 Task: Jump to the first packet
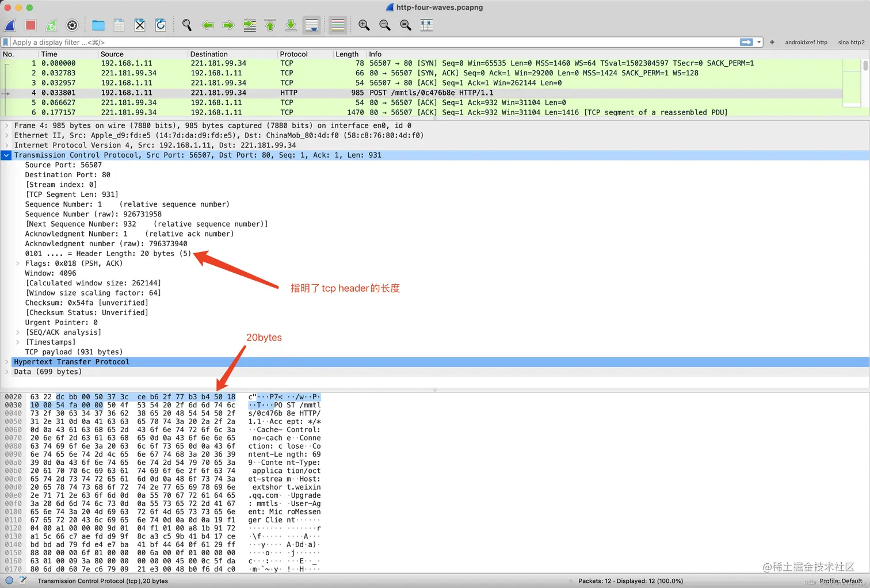tap(270, 25)
